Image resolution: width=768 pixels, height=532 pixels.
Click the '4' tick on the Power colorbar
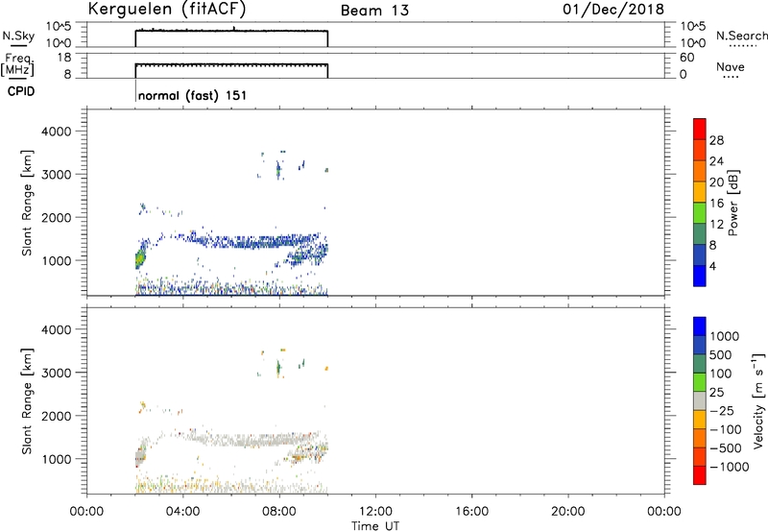coord(712,266)
